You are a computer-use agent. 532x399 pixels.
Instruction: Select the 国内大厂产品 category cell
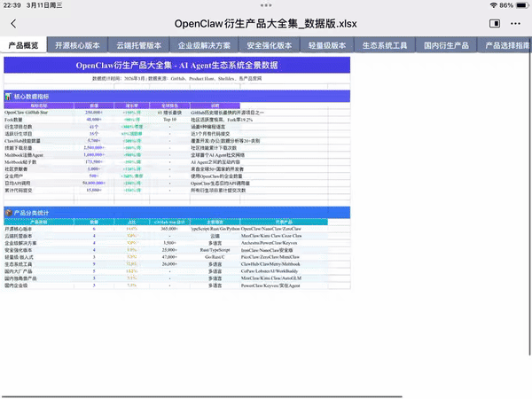[x=39, y=271]
